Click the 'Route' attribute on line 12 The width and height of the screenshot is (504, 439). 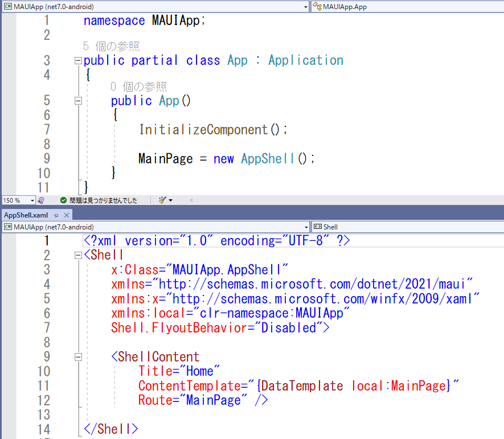155,400
